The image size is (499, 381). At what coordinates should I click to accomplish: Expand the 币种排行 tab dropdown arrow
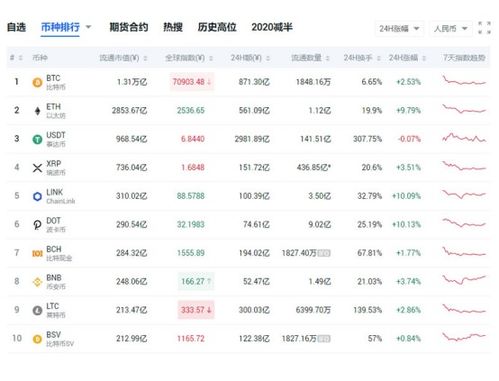pos(88,27)
